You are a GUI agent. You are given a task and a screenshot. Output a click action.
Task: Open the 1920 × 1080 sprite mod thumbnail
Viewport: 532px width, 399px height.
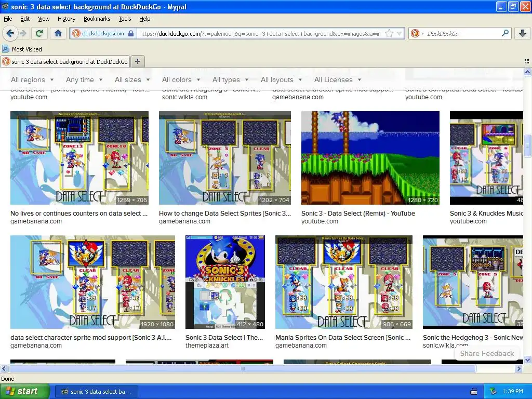tap(92, 282)
